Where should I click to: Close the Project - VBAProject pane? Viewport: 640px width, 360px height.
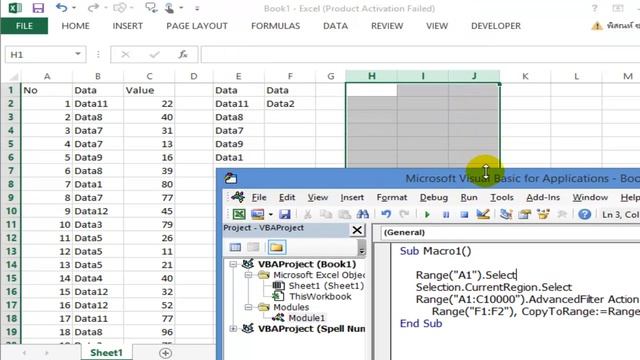357,230
